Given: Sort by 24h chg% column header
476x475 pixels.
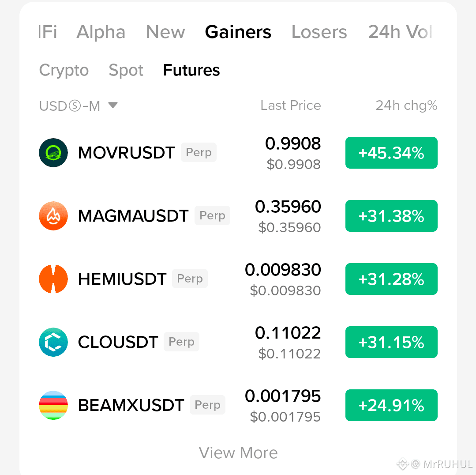Looking at the screenshot, I should 406,106.
